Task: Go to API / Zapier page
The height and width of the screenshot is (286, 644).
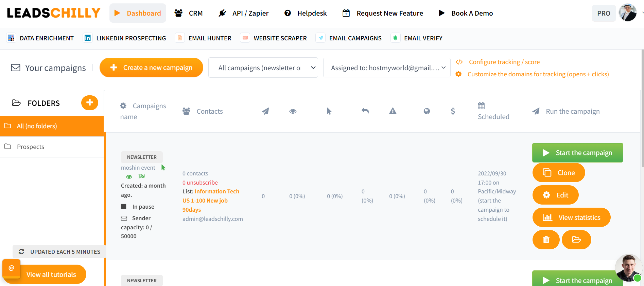Action: pos(243,13)
